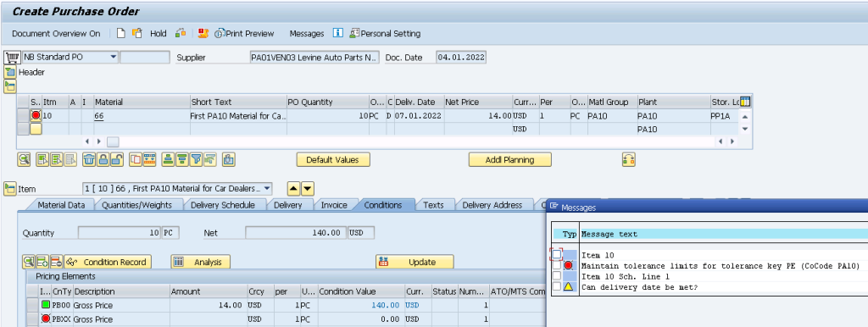Go to next item with down arrow
This screenshot has width=868, height=327.
[x=307, y=189]
